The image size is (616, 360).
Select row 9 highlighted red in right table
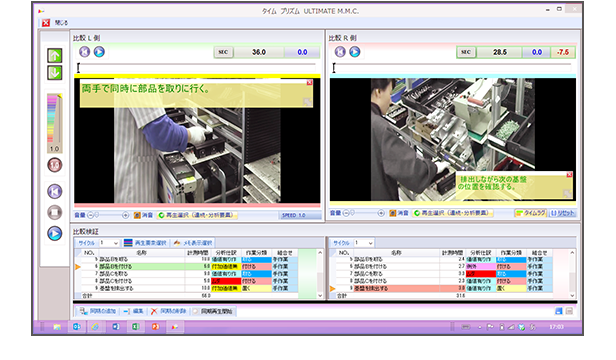444,288
